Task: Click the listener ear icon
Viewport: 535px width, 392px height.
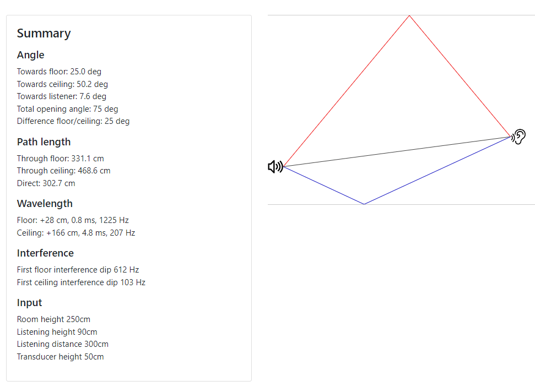Action: pos(518,137)
